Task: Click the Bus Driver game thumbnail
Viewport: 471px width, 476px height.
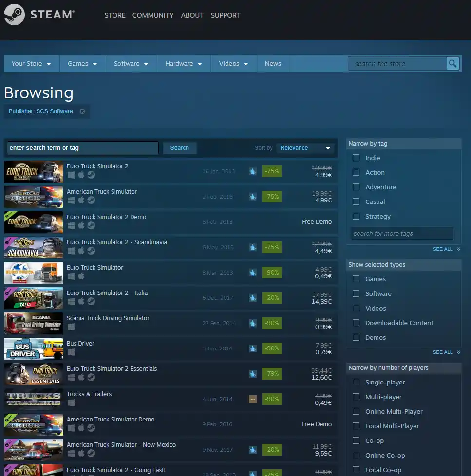Action: (33, 348)
